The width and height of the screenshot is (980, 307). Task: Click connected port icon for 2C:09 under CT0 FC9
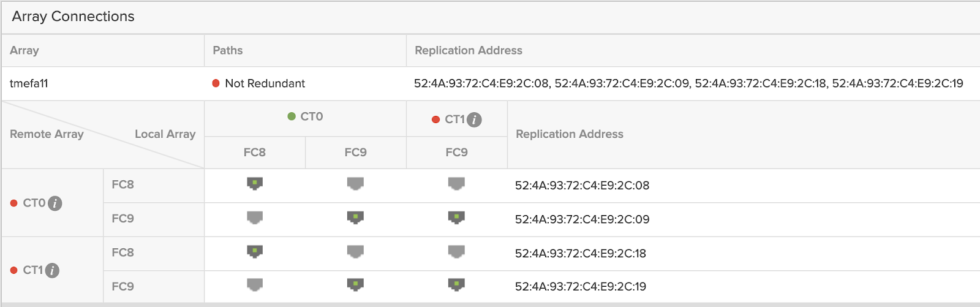click(355, 218)
